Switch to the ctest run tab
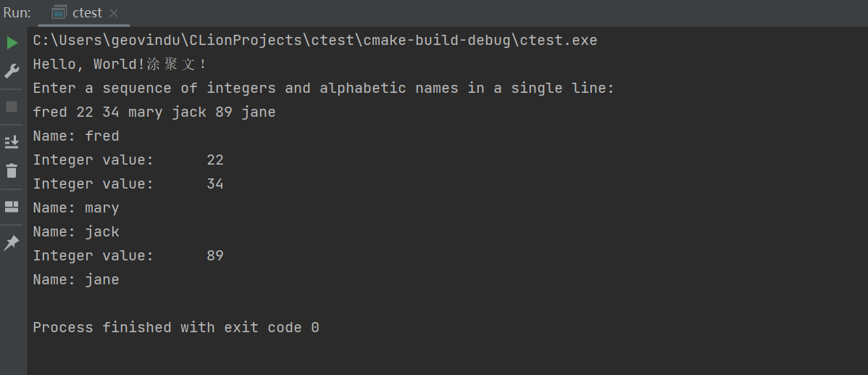Viewport: 868px width, 375px height. [87, 13]
